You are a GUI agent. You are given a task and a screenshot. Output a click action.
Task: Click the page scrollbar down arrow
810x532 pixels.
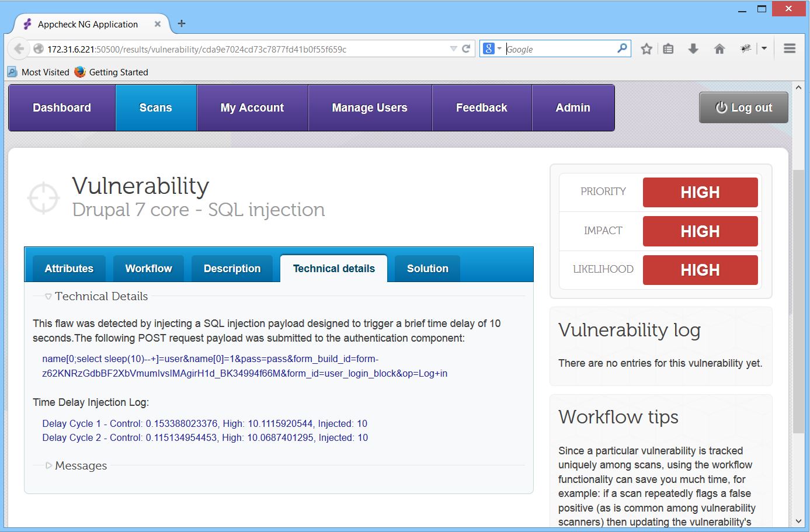[x=798, y=521]
